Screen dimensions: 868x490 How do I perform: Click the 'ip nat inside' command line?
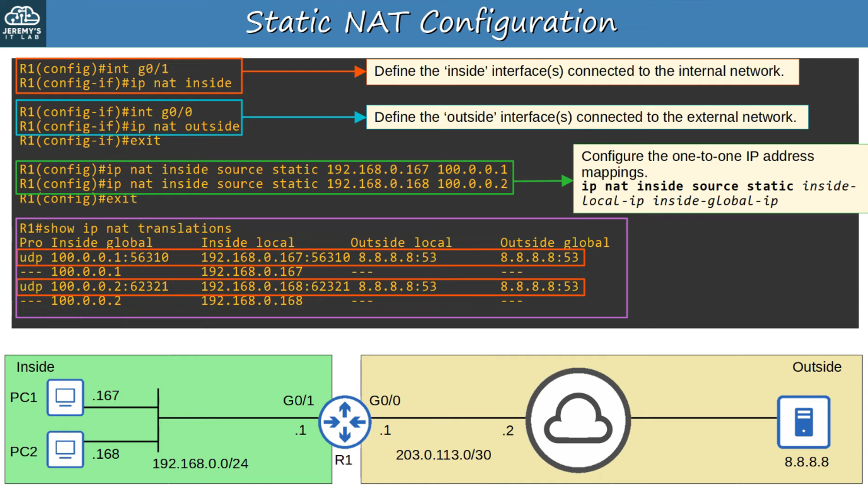tap(126, 83)
